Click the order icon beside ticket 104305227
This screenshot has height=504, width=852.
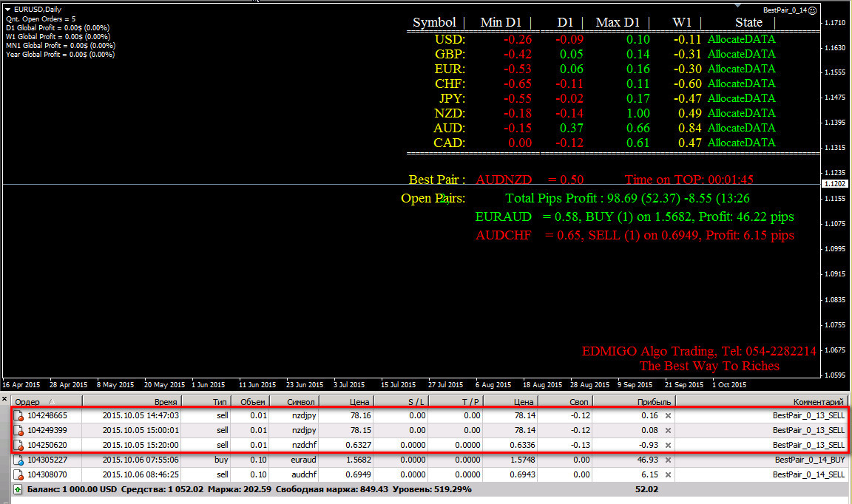point(18,460)
